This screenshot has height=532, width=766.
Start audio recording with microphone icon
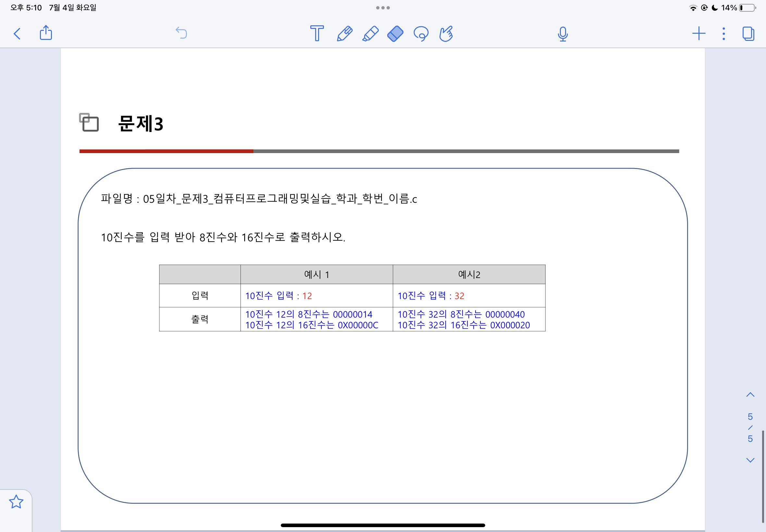point(562,34)
